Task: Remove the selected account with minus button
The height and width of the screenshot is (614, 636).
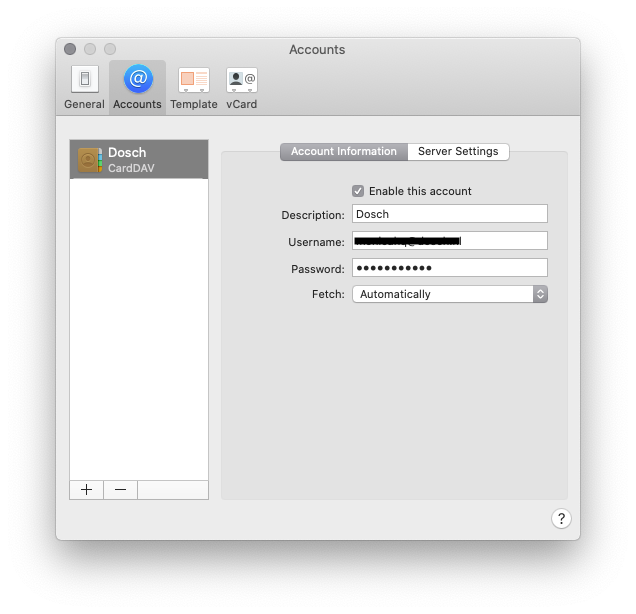Action: point(120,490)
